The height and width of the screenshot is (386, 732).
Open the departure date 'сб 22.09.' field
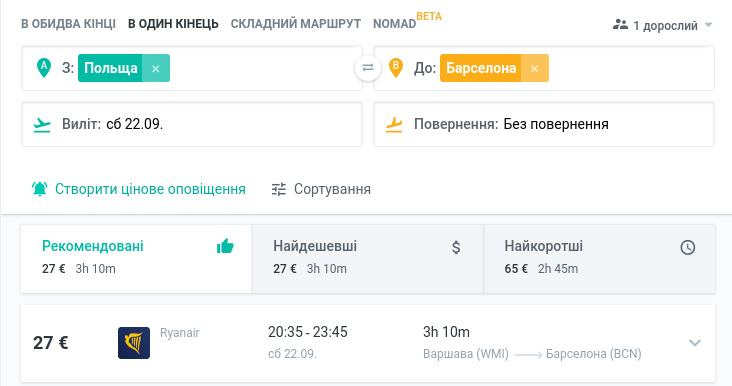192,124
